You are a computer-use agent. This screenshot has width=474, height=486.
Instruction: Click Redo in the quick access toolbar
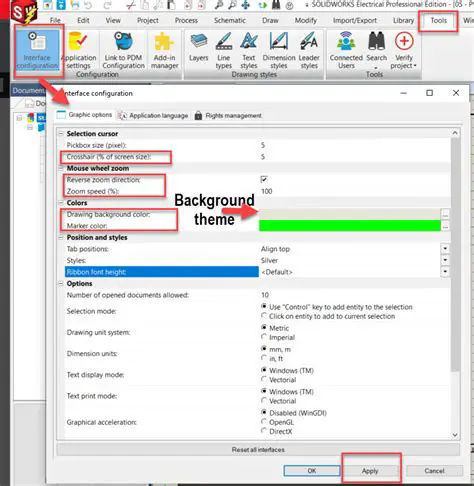pos(107,5)
